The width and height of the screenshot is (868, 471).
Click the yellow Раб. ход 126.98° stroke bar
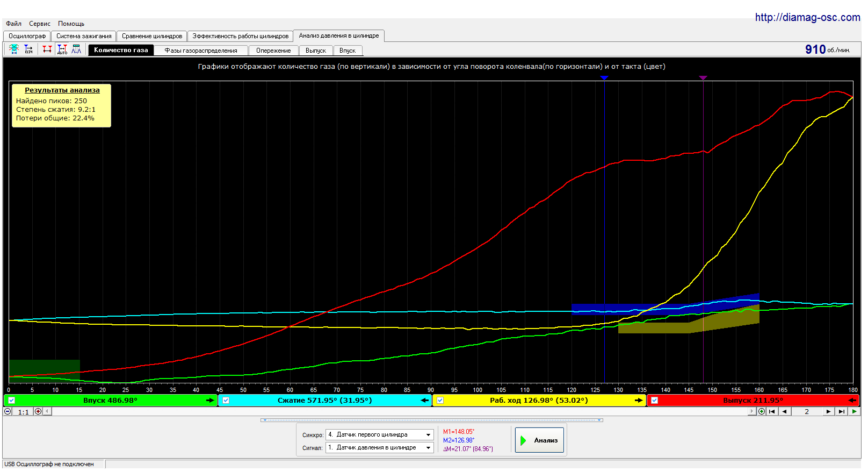coord(539,400)
